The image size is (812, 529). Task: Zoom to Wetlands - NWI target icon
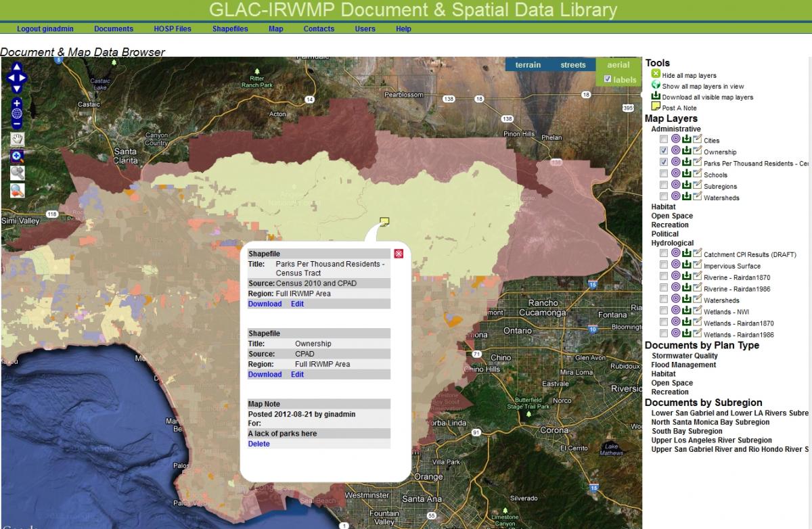click(x=676, y=310)
